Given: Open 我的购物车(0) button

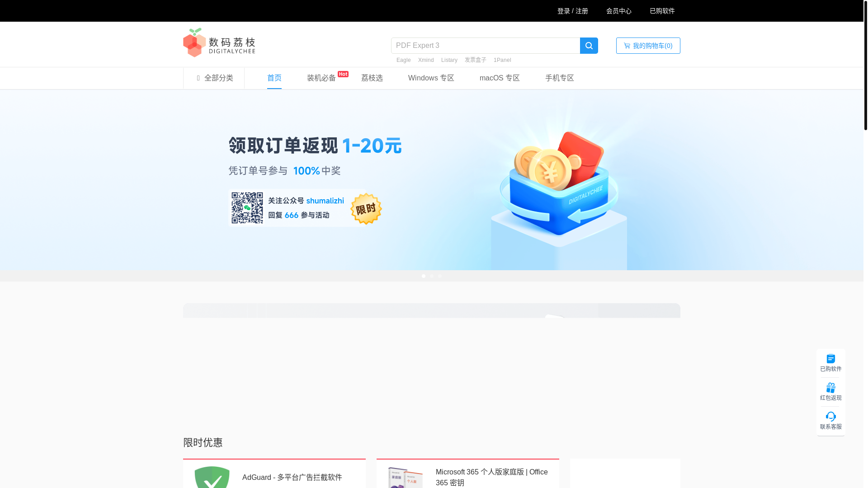Looking at the screenshot, I should click(x=648, y=46).
